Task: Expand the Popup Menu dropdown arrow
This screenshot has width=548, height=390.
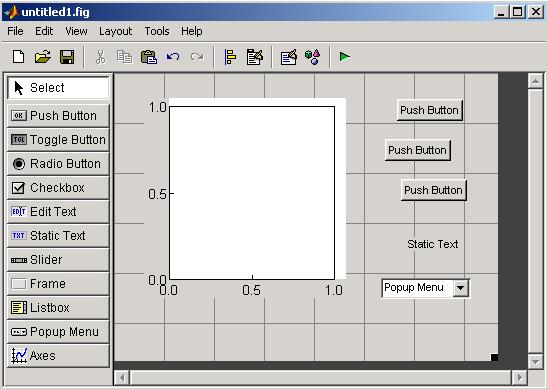Action: click(461, 288)
